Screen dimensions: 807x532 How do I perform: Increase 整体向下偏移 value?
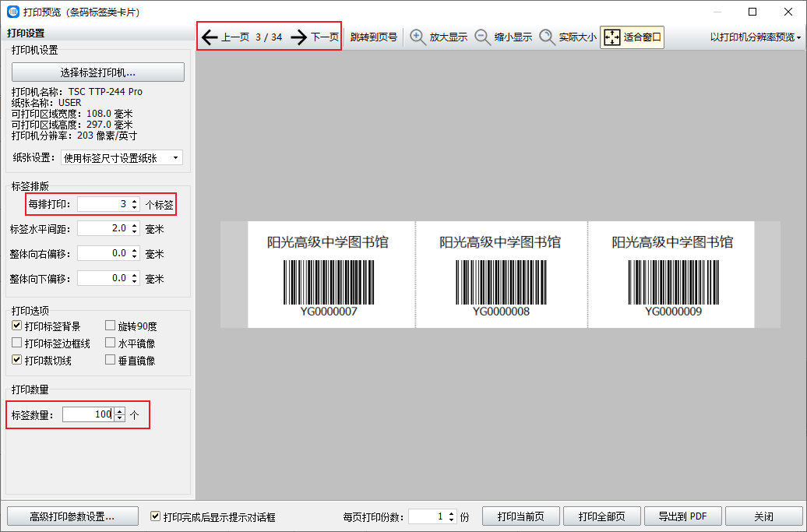(x=134, y=275)
